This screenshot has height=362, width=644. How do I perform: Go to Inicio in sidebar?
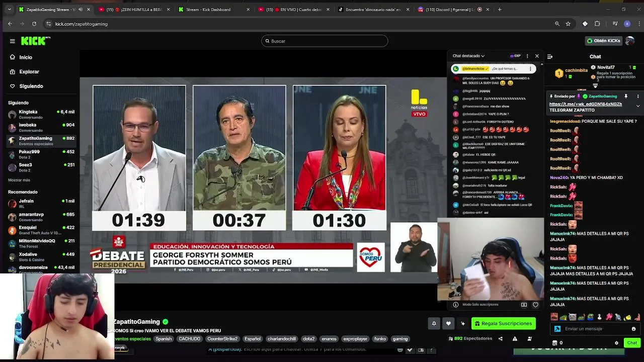26,57
